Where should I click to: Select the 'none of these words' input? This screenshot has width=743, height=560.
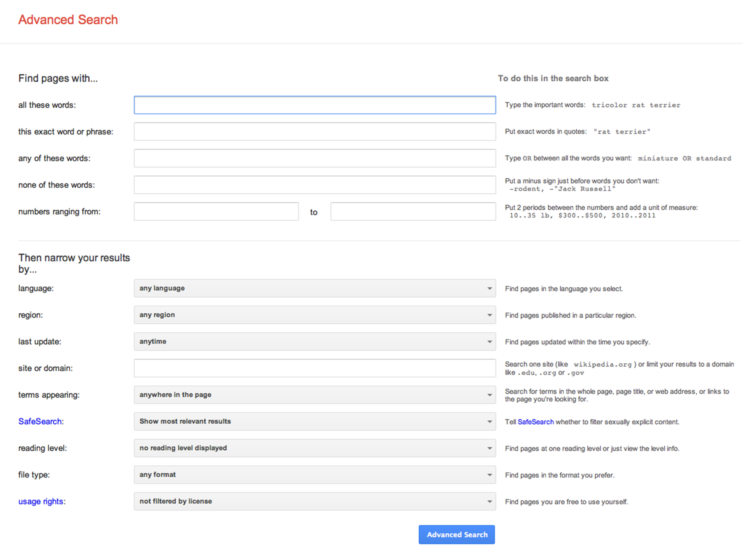tap(314, 185)
